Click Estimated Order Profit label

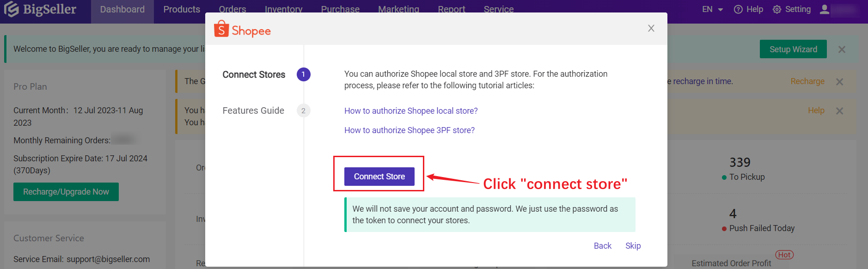tap(731, 263)
